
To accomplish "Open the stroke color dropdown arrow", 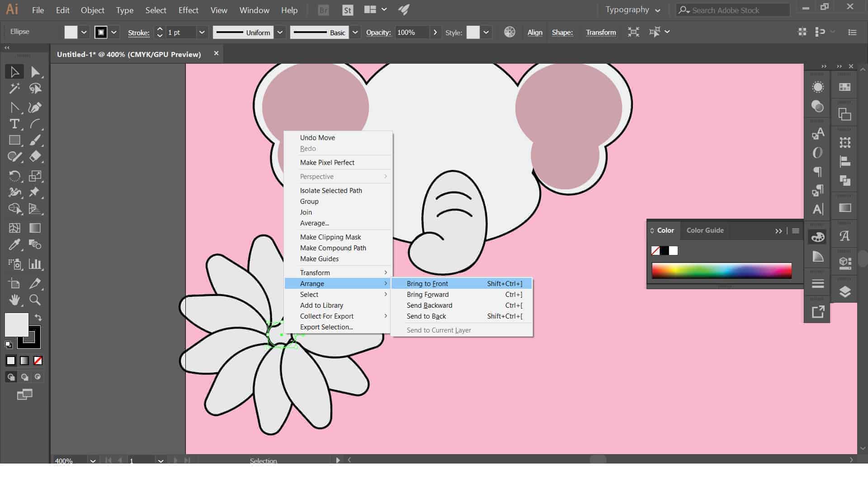I will click(x=114, y=32).
